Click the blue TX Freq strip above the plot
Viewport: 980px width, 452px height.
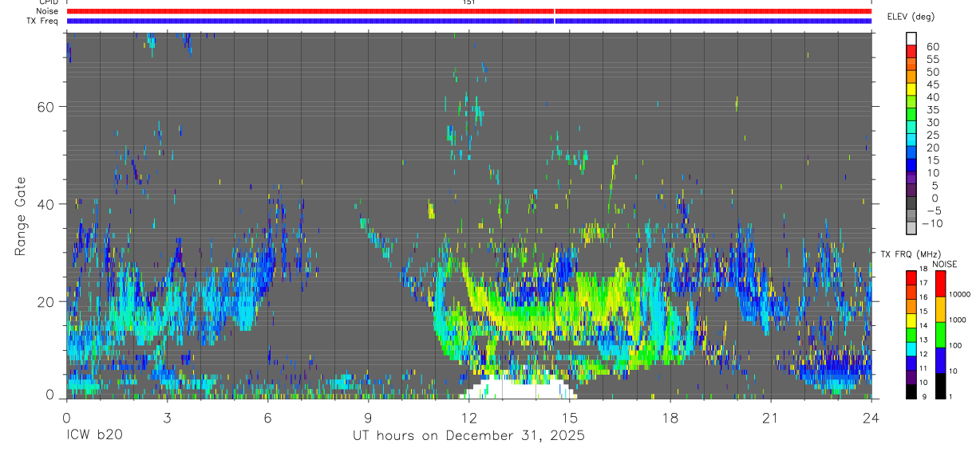469,21
